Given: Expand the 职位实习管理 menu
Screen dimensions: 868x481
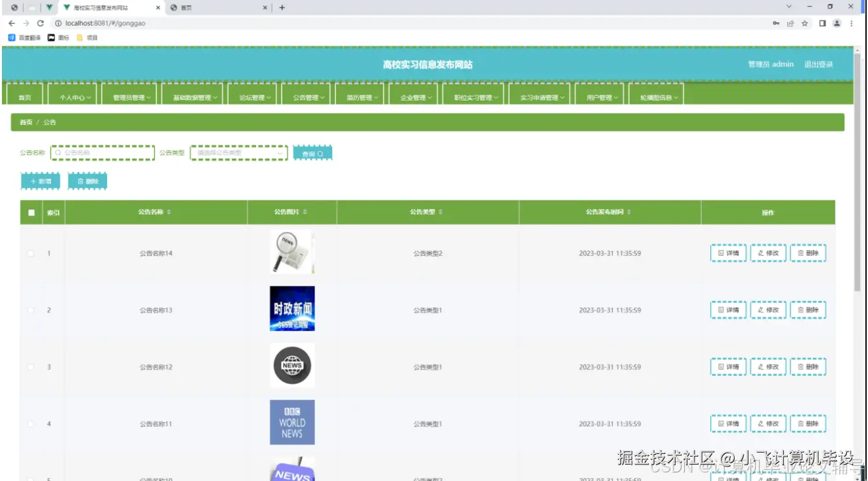Looking at the screenshot, I should 474,93.
